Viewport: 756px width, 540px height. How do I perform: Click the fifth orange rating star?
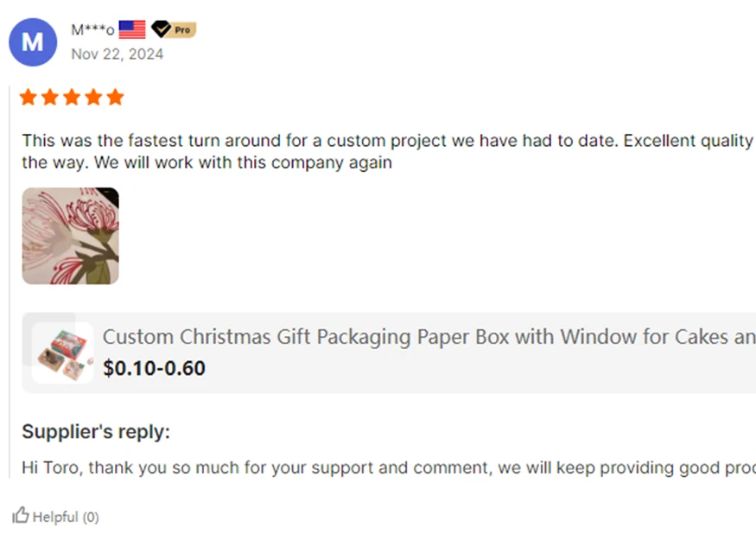pos(115,97)
